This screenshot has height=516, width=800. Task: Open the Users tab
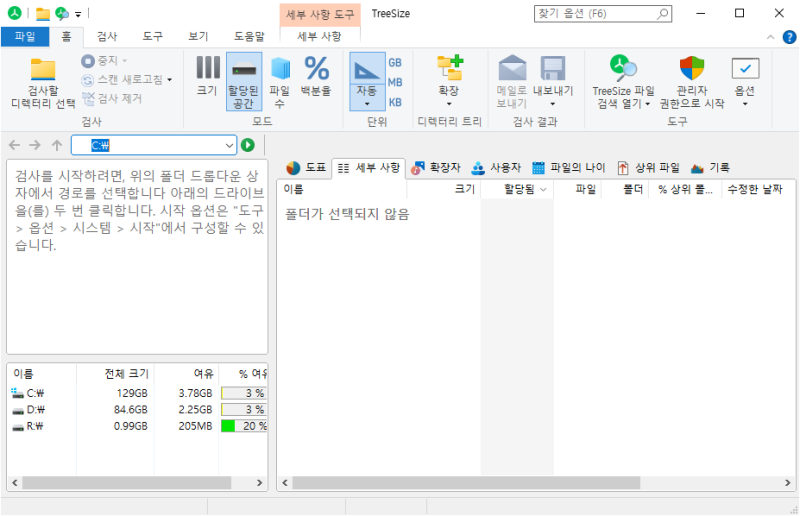click(x=496, y=167)
